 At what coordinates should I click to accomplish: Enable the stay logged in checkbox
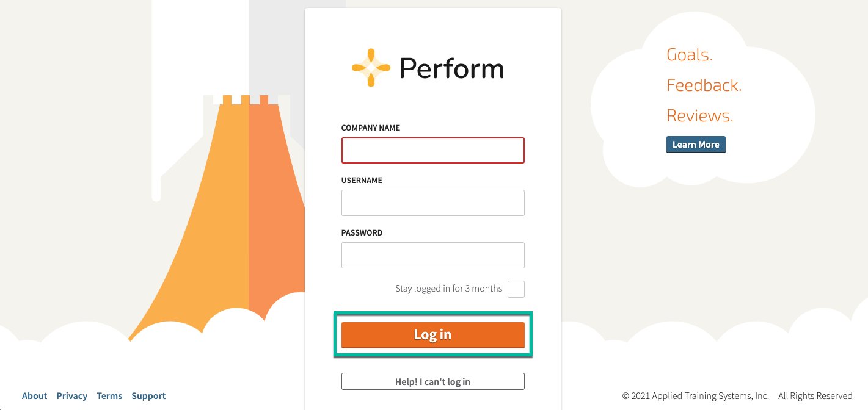tap(516, 289)
